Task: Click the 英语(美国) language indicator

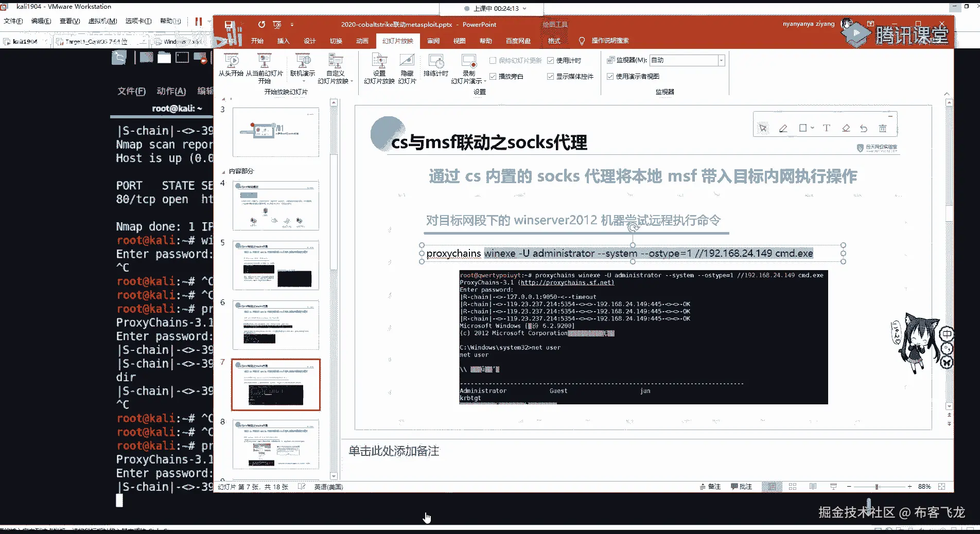Action: point(328,487)
